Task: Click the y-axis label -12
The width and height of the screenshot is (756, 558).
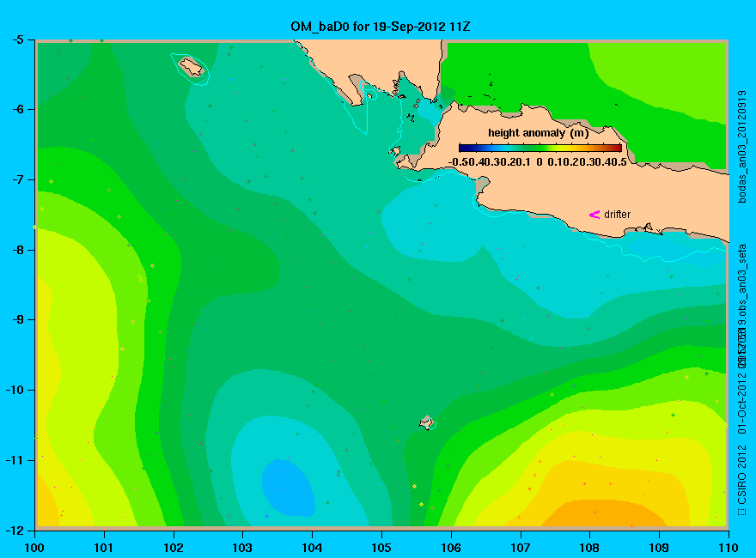Action: (15, 530)
